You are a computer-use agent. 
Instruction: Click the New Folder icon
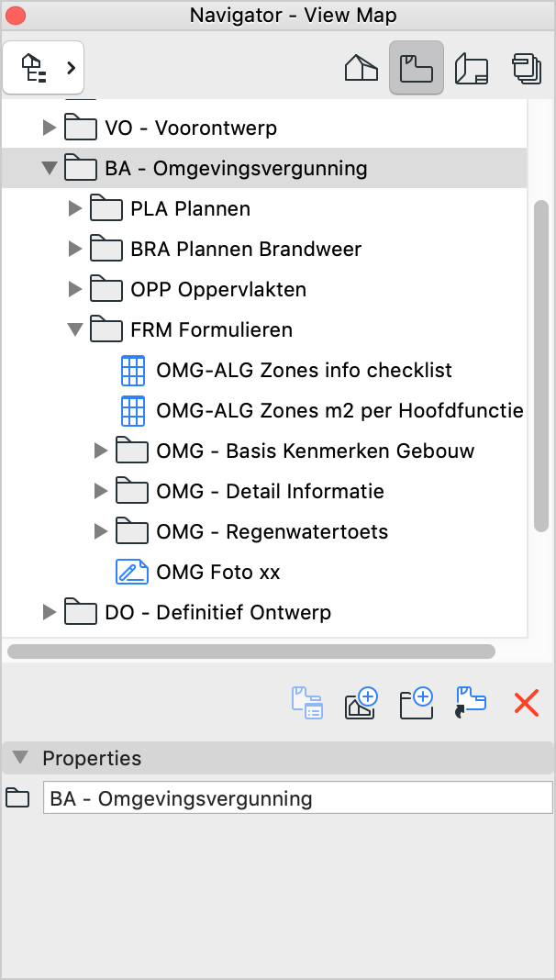417,703
